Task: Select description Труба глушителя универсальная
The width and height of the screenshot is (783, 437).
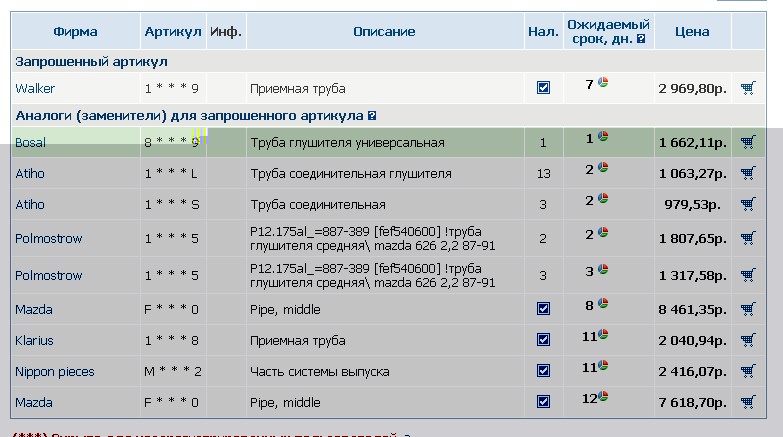Action: pos(348,143)
